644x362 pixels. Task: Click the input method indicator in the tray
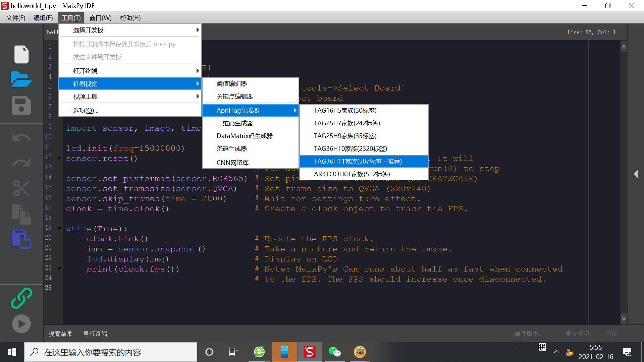[542, 347]
